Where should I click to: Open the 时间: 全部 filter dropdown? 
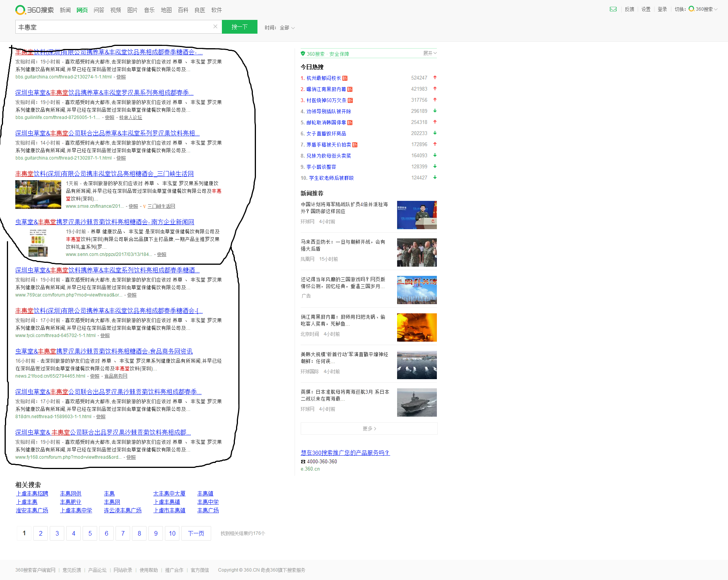click(x=280, y=28)
